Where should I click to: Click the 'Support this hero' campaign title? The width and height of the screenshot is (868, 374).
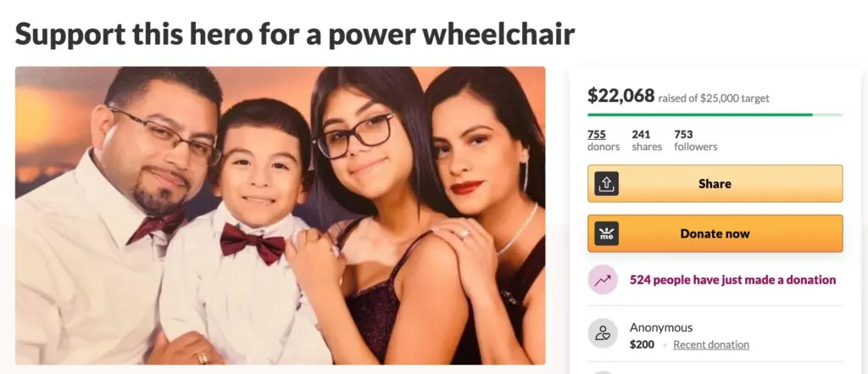tap(294, 35)
